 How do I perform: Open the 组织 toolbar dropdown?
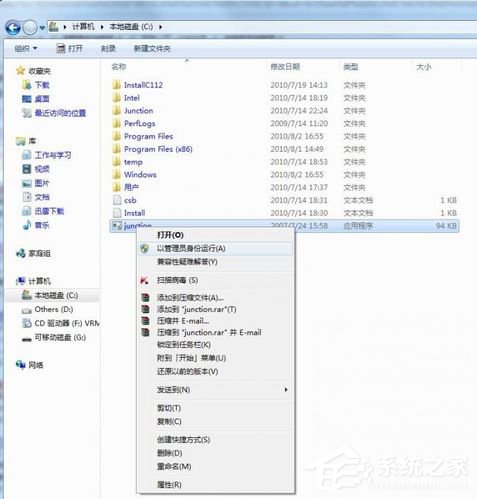click(x=26, y=49)
